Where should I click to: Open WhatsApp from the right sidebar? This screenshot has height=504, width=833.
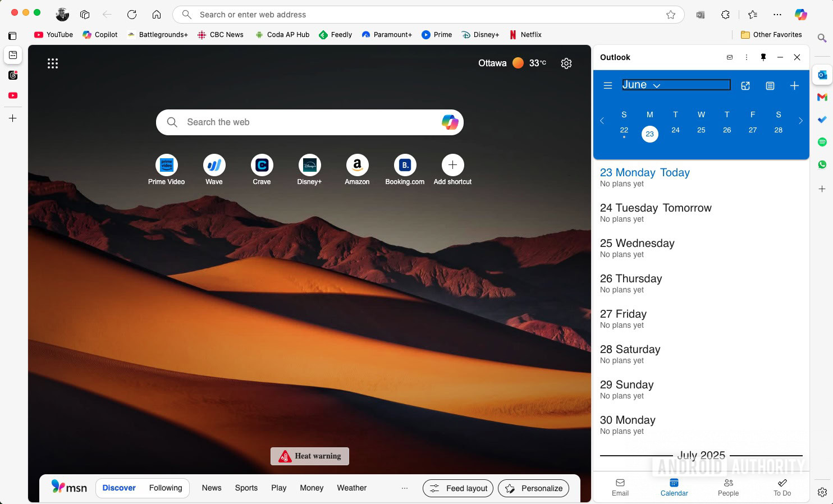pos(822,164)
